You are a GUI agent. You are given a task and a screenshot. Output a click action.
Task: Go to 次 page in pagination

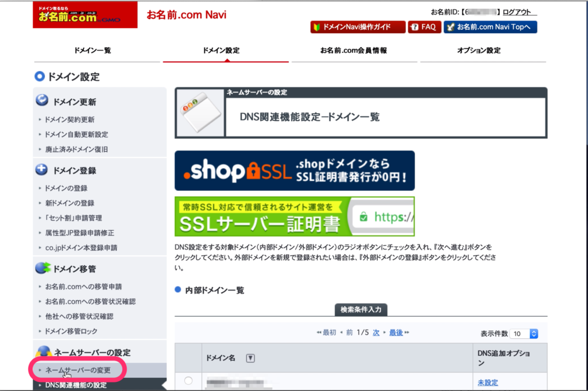376,332
